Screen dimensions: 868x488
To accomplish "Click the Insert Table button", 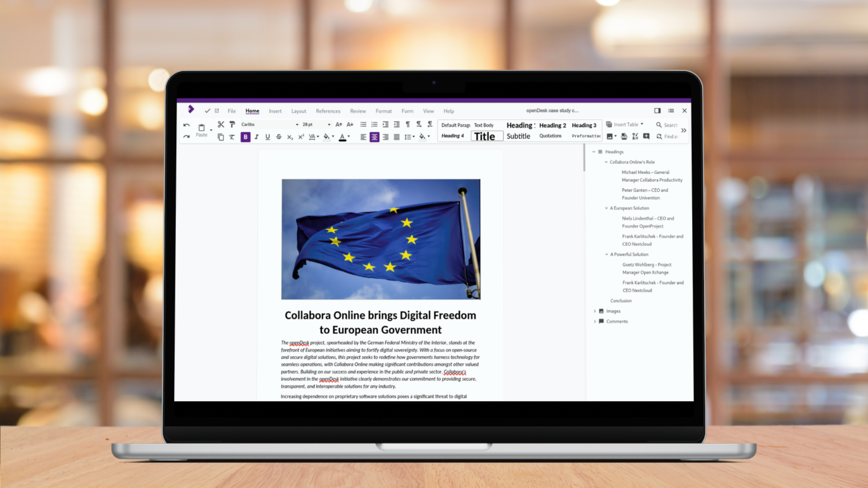I will coord(626,124).
